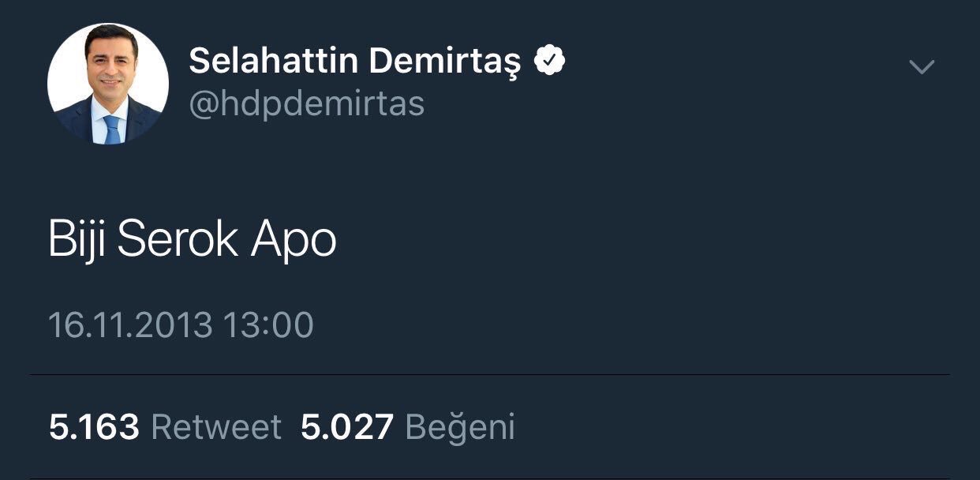Click the Beğeni label text
The width and height of the screenshot is (980, 480).
pos(459,427)
